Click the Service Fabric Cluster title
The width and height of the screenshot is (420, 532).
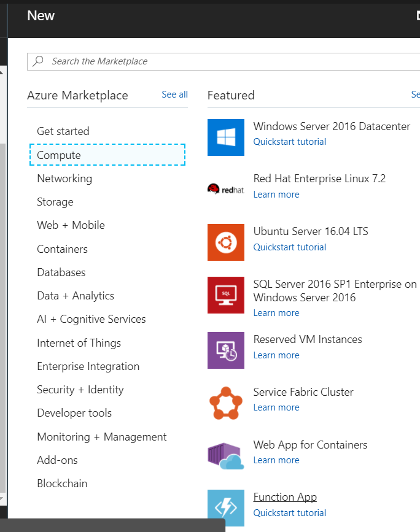(303, 392)
